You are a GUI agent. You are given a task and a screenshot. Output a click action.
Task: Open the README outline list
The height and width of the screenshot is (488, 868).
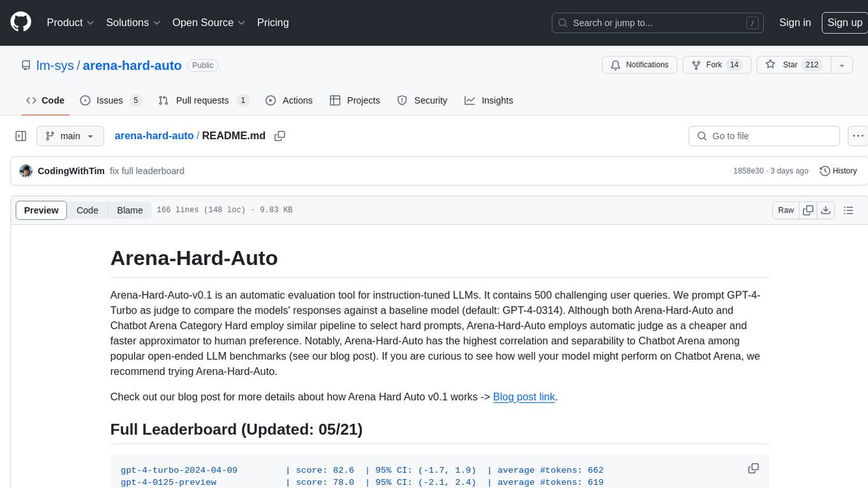[849, 210]
